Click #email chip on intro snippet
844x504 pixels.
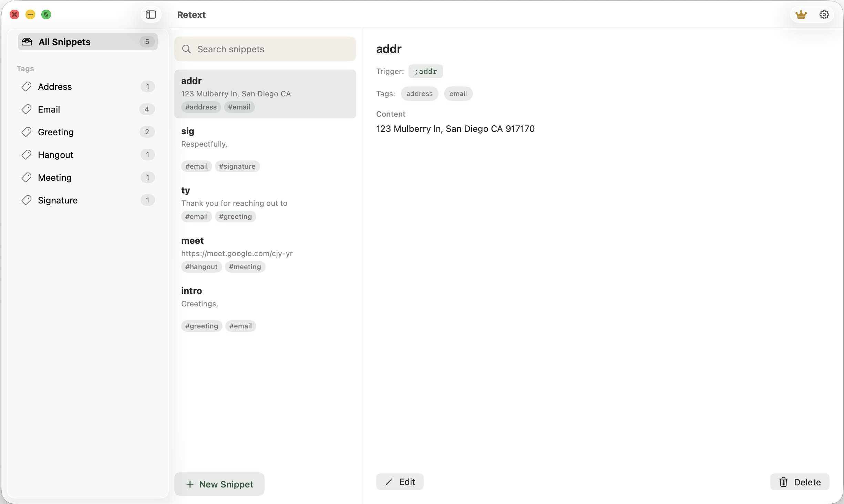[x=240, y=326]
